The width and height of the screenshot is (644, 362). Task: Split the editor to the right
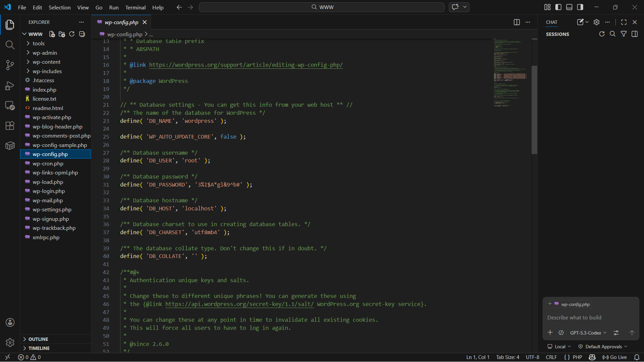pos(516,22)
